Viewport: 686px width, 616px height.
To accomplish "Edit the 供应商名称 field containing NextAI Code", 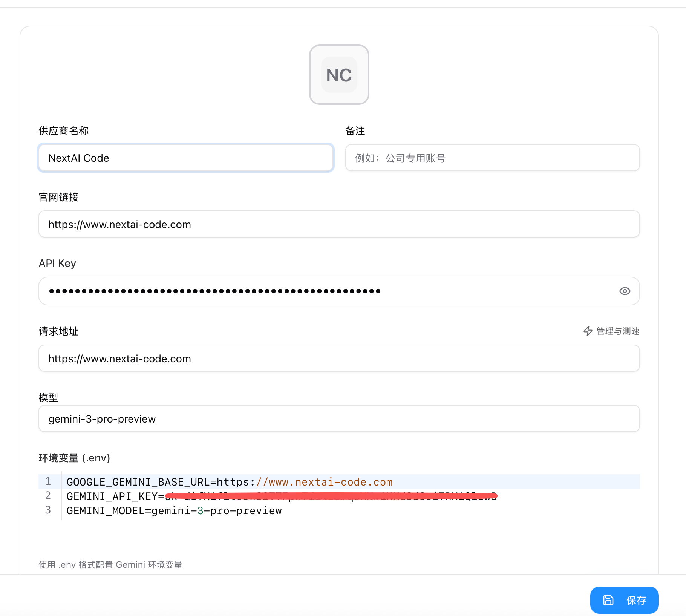I will click(185, 158).
